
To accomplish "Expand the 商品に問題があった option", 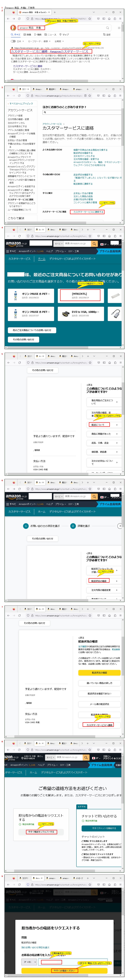I will pos(103,434).
